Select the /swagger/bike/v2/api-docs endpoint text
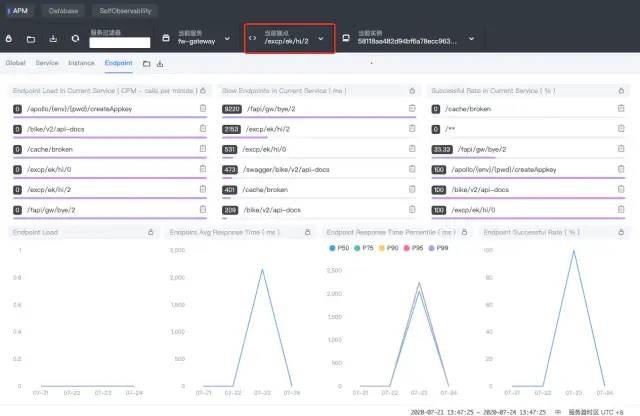The height and width of the screenshot is (416, 640). [286, 169]
